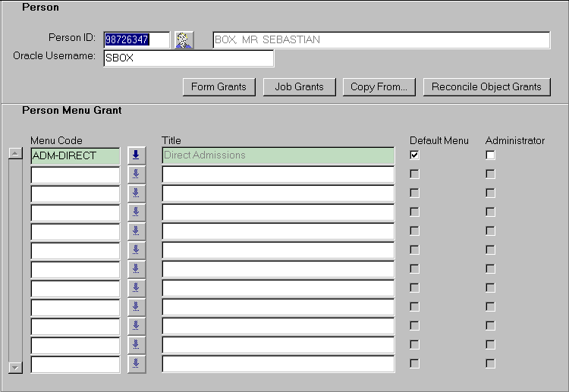Click the last row menu code lookup arrow
Viewport: 569px width, 392px height.
[137, 364]
